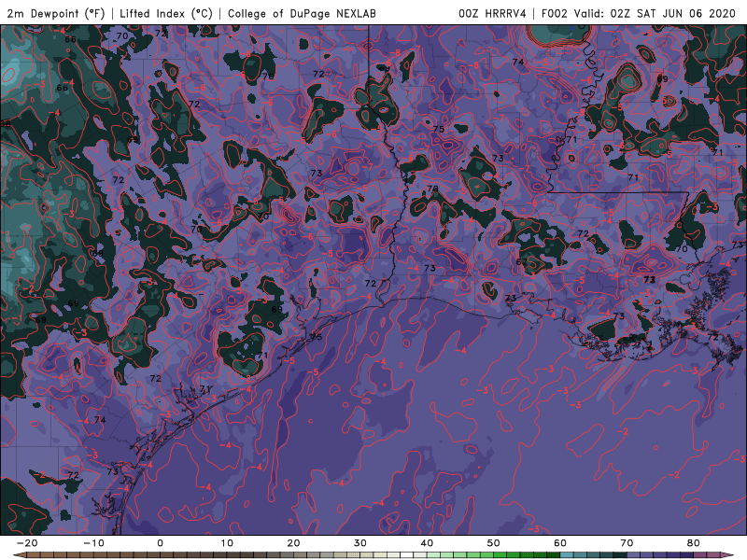This screenshot has height=560, width=747.
Task: Click the 40 label on the color scale
Action: 427,543
